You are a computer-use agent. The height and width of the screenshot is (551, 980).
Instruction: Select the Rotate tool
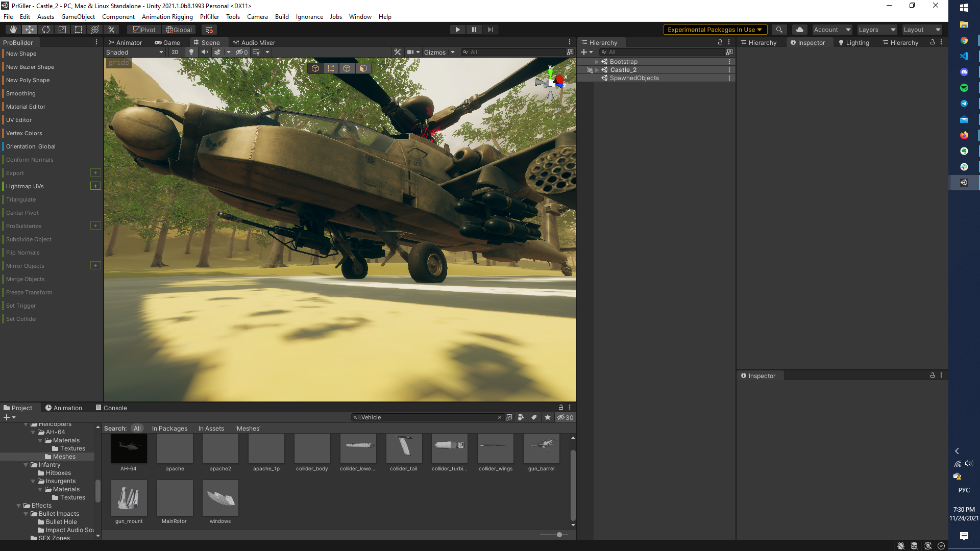coord(45,29)
